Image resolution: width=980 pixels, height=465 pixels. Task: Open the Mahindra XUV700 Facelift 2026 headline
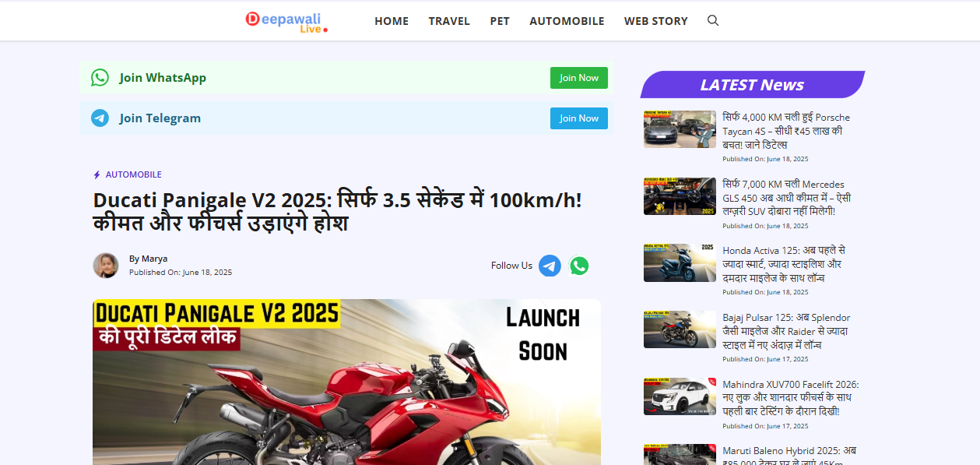(x=791, y=398)
